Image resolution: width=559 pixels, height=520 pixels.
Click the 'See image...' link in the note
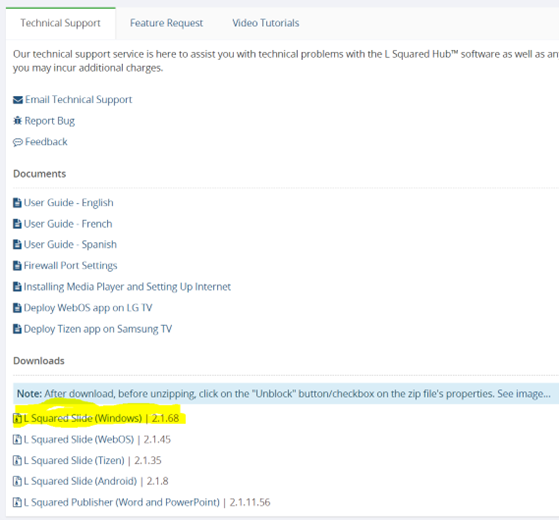tap(524, 394)
